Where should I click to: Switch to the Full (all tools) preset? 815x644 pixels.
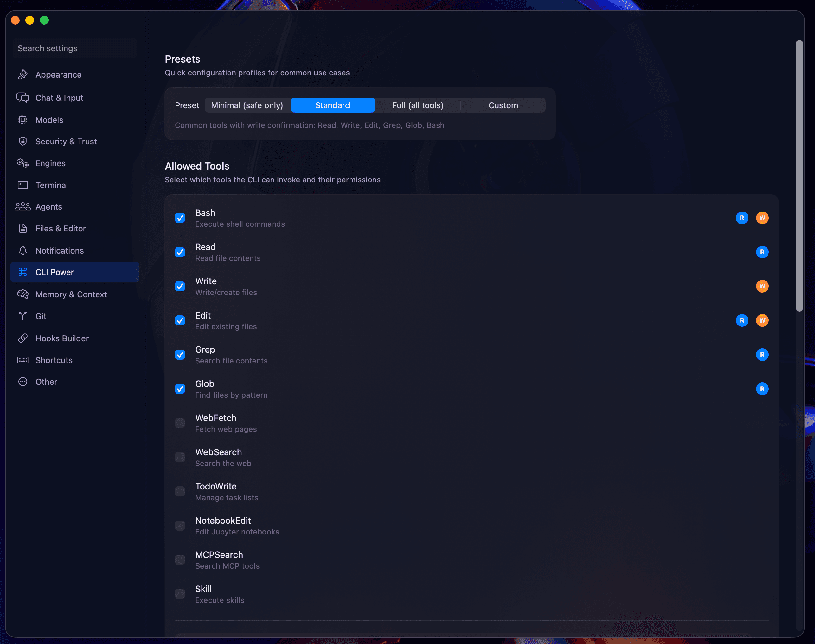pos(418,105)
